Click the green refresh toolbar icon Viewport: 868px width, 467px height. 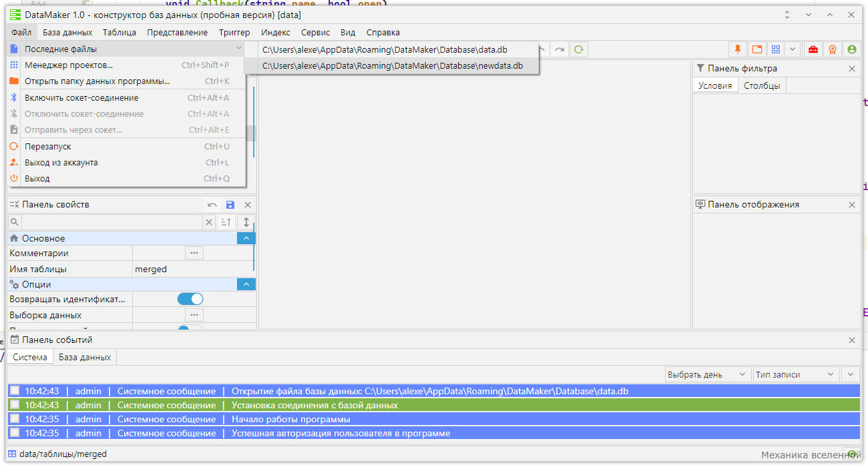579,49
